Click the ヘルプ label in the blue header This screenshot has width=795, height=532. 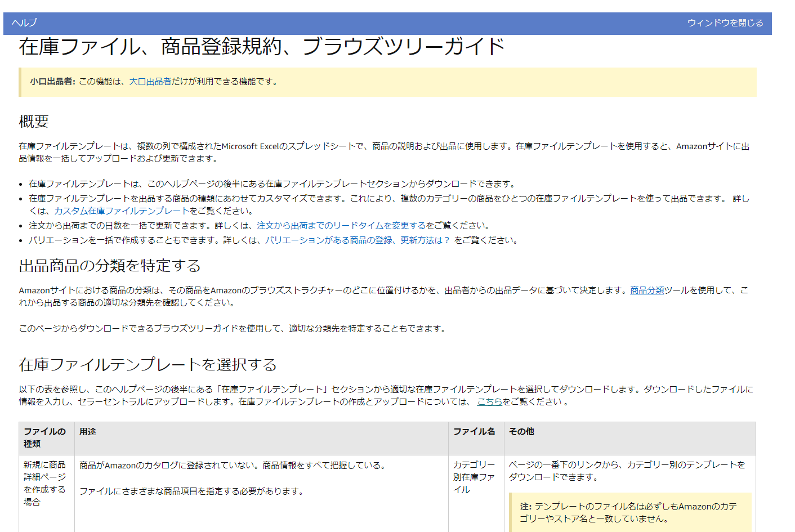pos(24,23)
